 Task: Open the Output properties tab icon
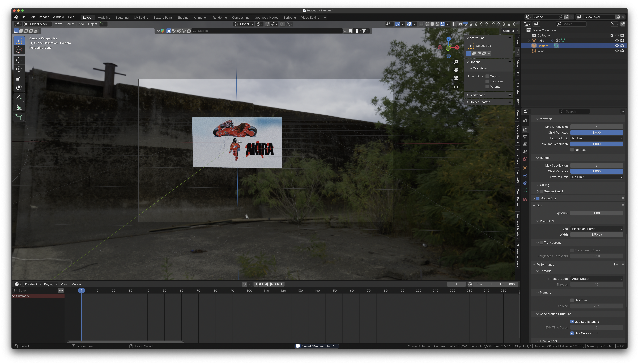click(525, 137)
